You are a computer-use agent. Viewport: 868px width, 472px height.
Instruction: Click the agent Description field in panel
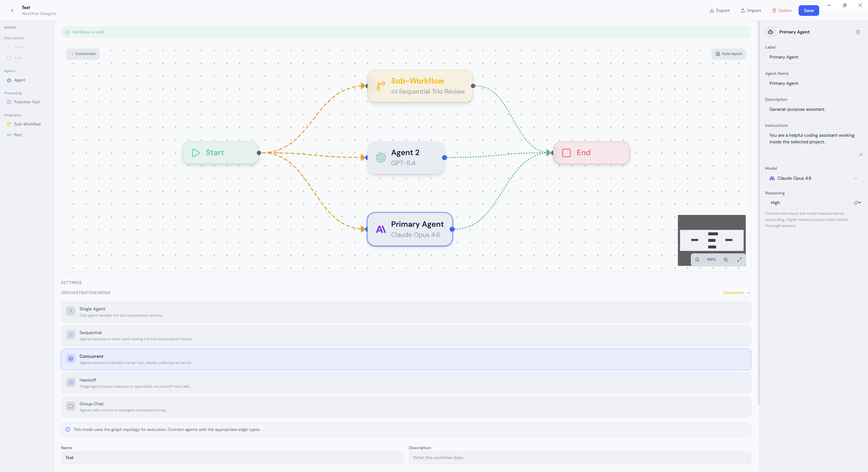(814, 109)
